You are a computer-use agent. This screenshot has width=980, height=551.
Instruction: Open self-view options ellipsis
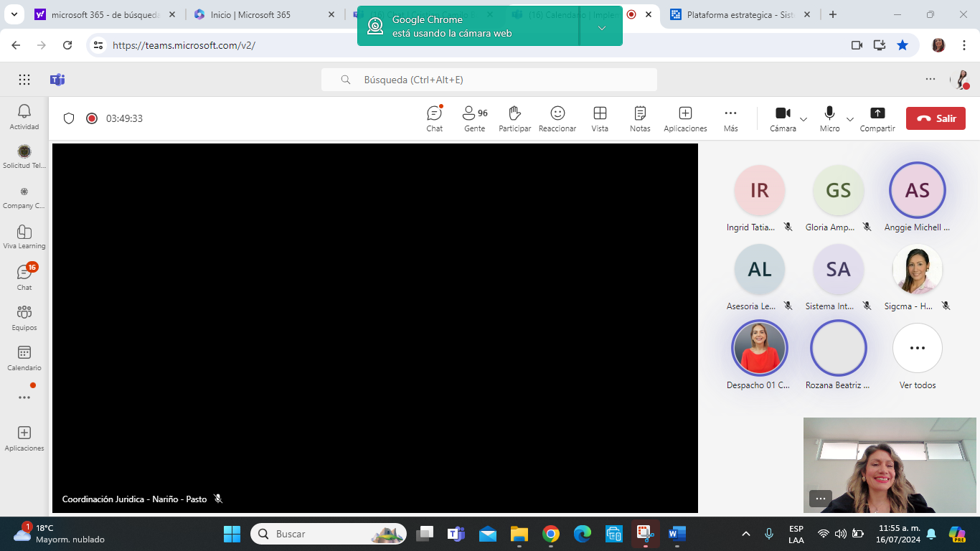821,498
